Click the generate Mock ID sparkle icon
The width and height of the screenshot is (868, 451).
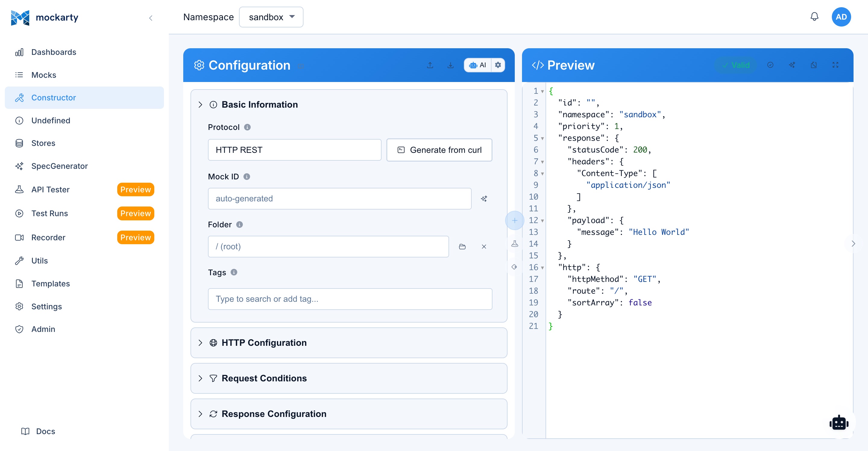point(484,199)
